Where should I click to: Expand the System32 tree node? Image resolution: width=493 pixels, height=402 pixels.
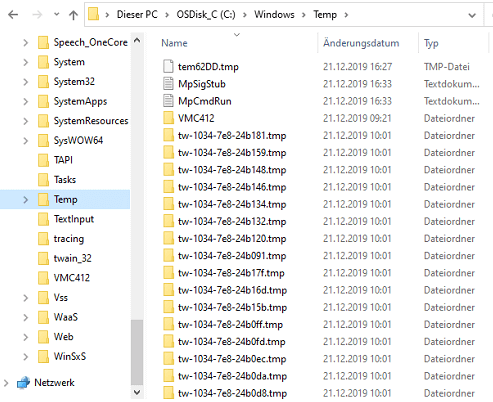[26, 82]
